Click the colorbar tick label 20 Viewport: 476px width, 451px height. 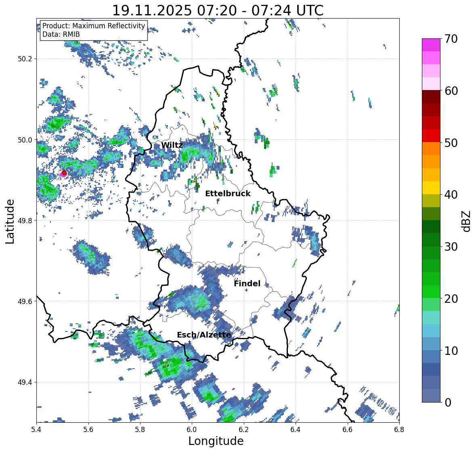click(x=451, y=299)
